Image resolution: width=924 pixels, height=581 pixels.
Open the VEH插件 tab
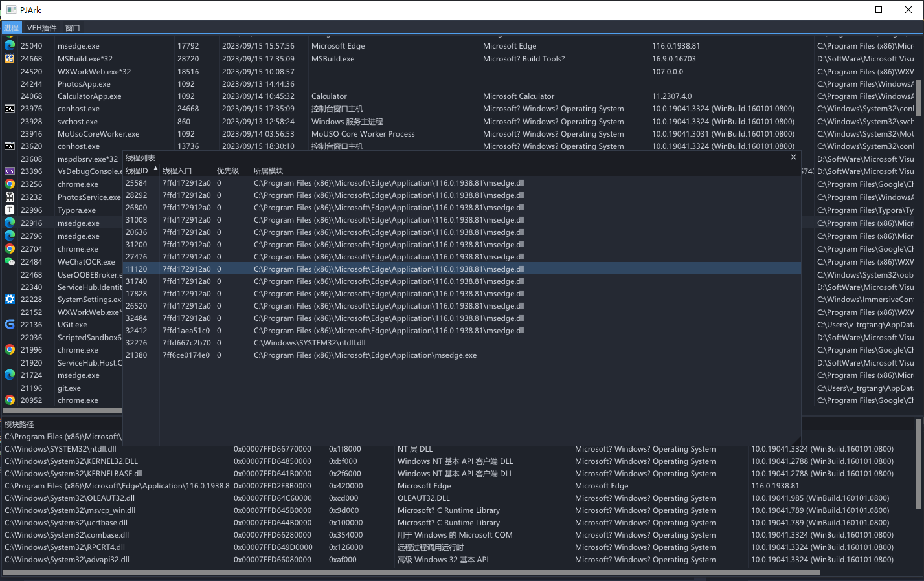[42, 28]
